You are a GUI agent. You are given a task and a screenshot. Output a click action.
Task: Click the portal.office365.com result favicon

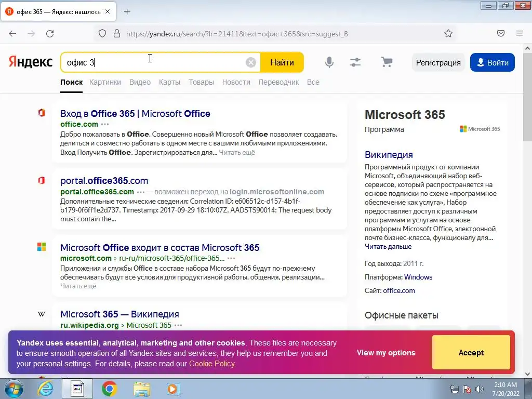click(42, 180)
